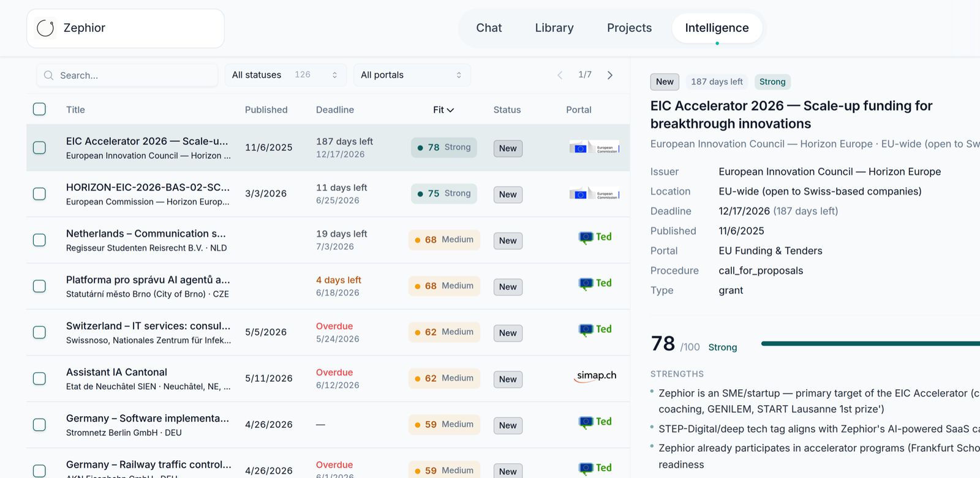Click the page indicator 1/7
The width and height of the screenshot is (980, 478).
(x=585, y=75)
